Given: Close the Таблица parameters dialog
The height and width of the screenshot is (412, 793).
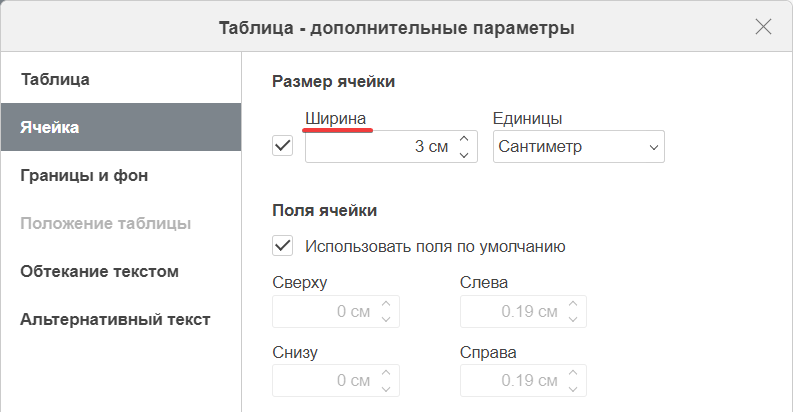Looking at the screenshot, I should click(x=763, y=26).
